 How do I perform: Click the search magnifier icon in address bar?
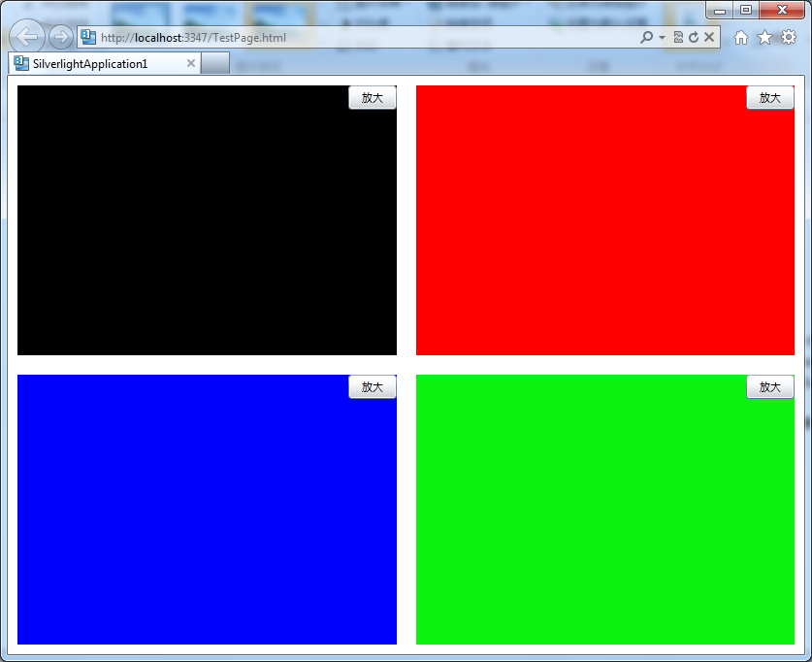pos(647,37)
